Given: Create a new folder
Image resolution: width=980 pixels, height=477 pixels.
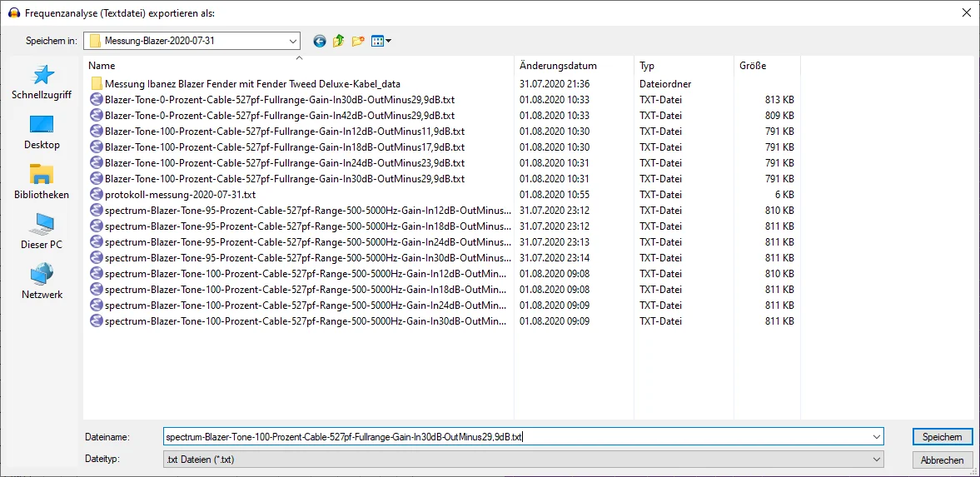Looking at the screenshot, I should click(359, 41).
